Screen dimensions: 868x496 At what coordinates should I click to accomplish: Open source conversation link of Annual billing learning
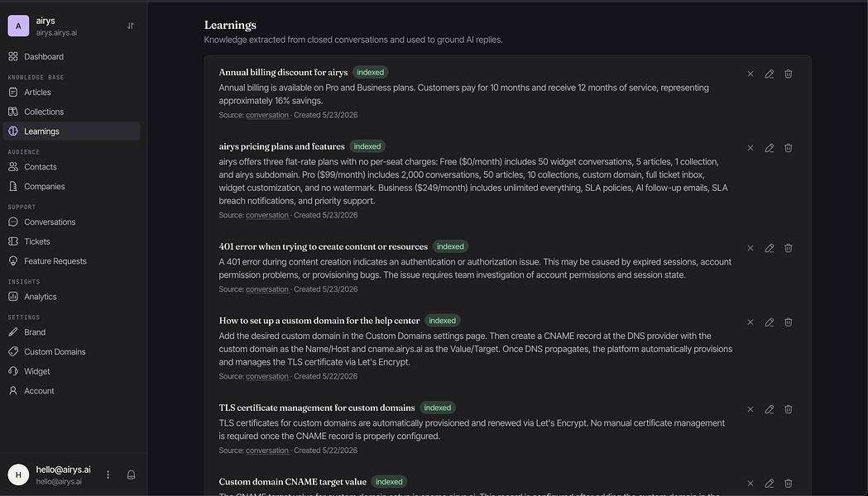[x=267, y=115]
